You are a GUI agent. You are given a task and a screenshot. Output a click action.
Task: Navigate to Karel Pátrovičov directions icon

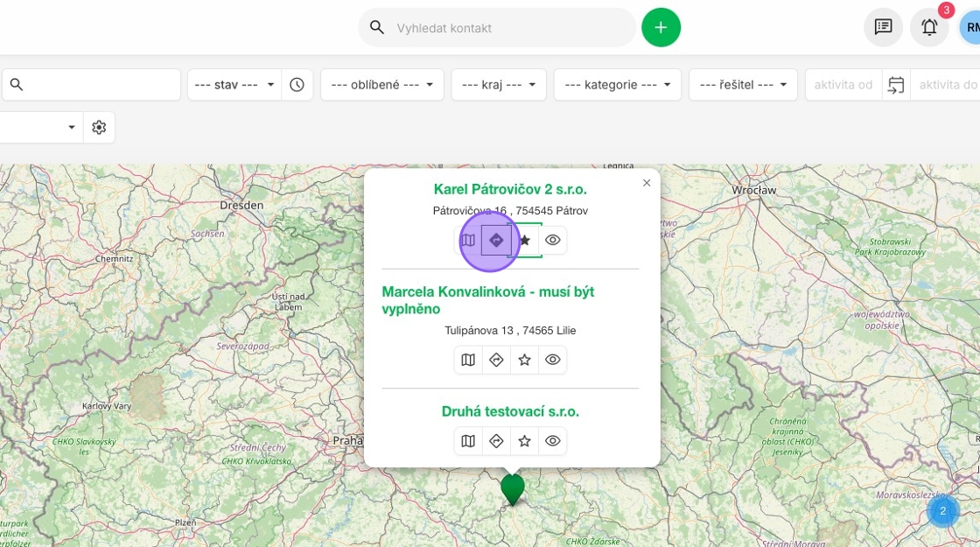(496, 240)
